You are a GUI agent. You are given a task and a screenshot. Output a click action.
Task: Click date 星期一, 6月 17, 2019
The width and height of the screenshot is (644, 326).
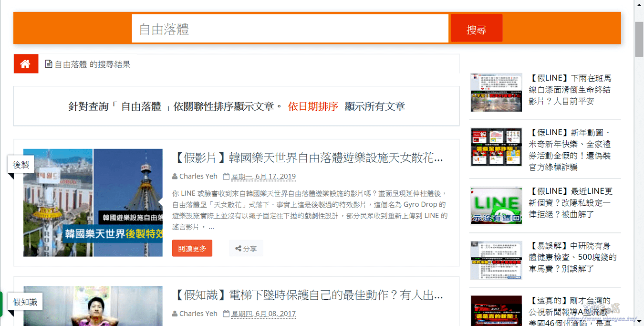coord(263,177)
